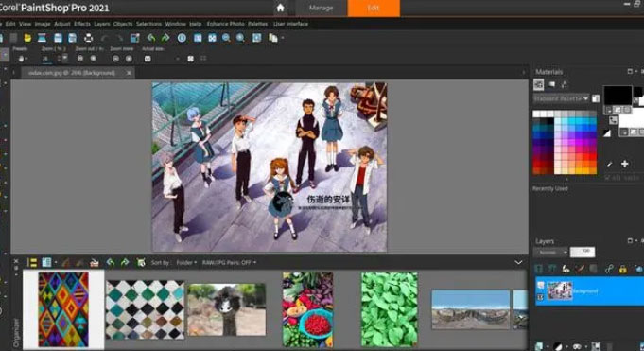Viewport: 644px width, 351px height.
Task: Open RAW/JPG Pairs OFF dropdown
Action: (x=229, y=263)
